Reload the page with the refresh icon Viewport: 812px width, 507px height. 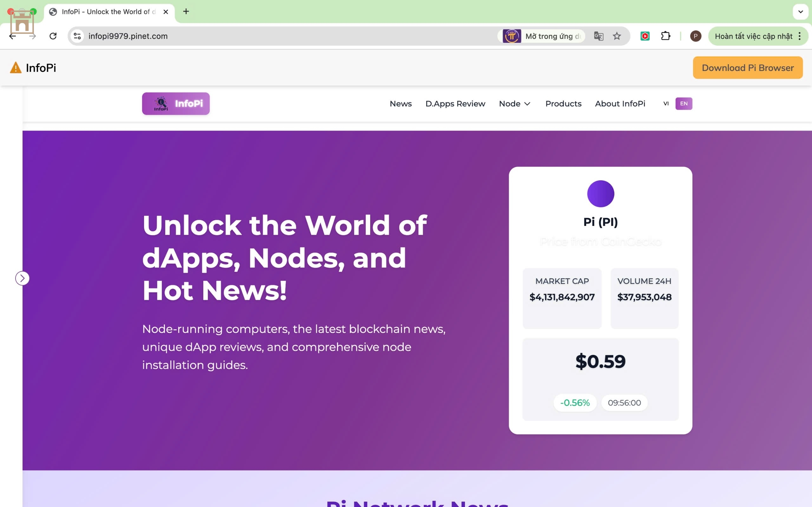(53, 36)
